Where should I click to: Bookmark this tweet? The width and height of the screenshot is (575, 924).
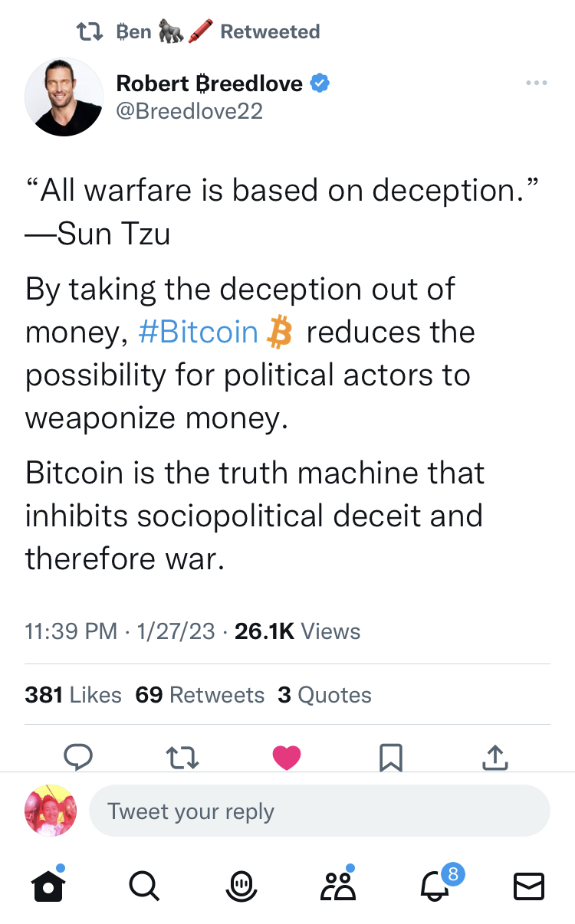[391, 757]
